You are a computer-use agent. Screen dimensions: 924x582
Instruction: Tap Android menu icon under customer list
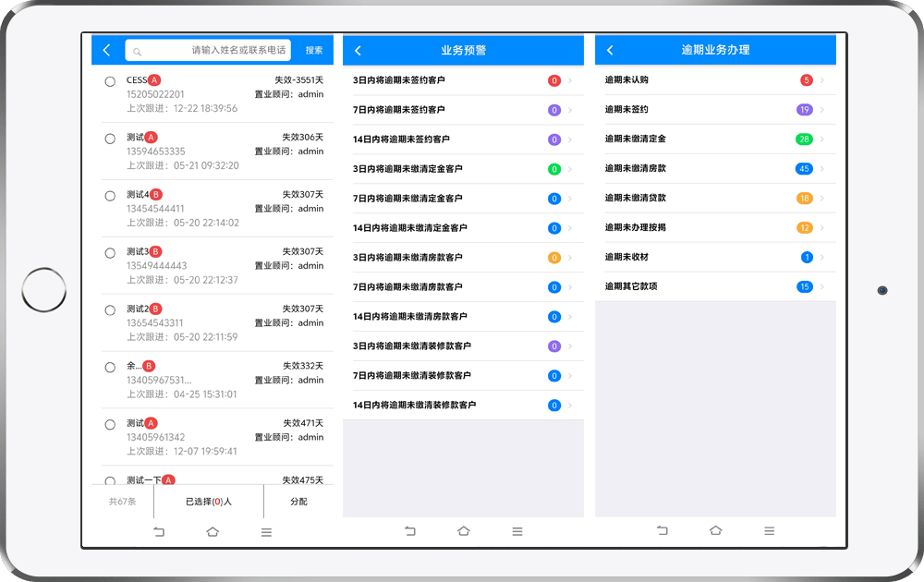pyautogui.click(x=266, y=532)
